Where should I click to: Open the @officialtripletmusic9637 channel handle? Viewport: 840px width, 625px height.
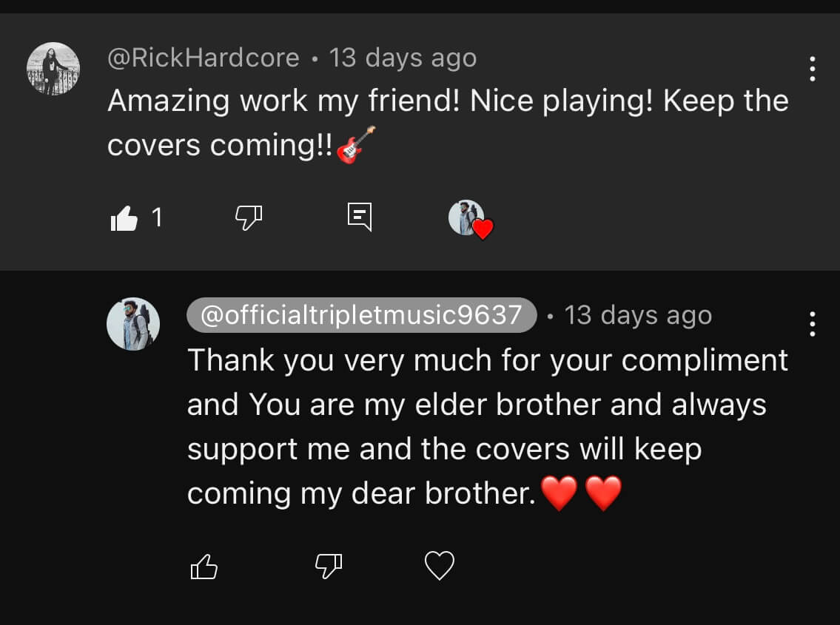(362, 316)
